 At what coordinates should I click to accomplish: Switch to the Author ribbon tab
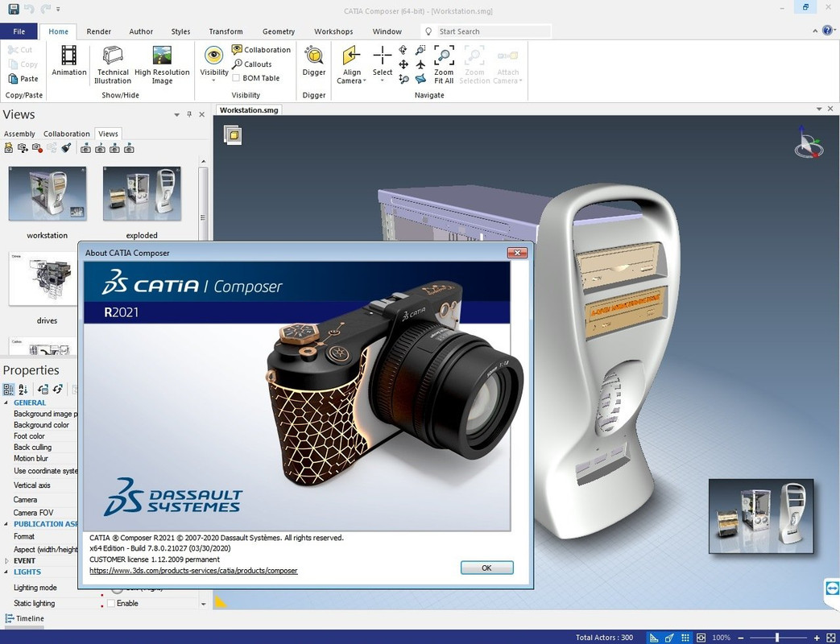(141, 31)
